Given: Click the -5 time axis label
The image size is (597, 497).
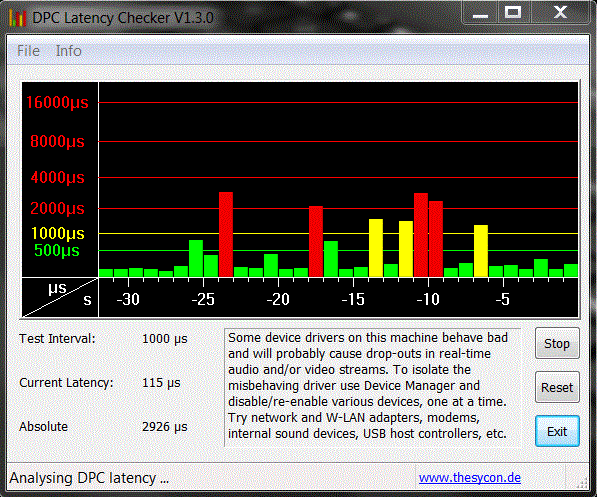Looking at the screenshot, I should (503, 299).
